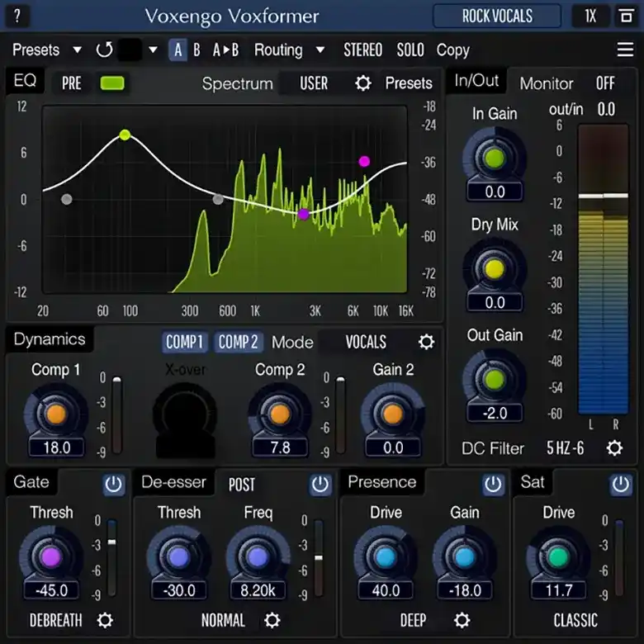Open Dynamics Mode VOCALS selector
644x644 pixels.
366,342
